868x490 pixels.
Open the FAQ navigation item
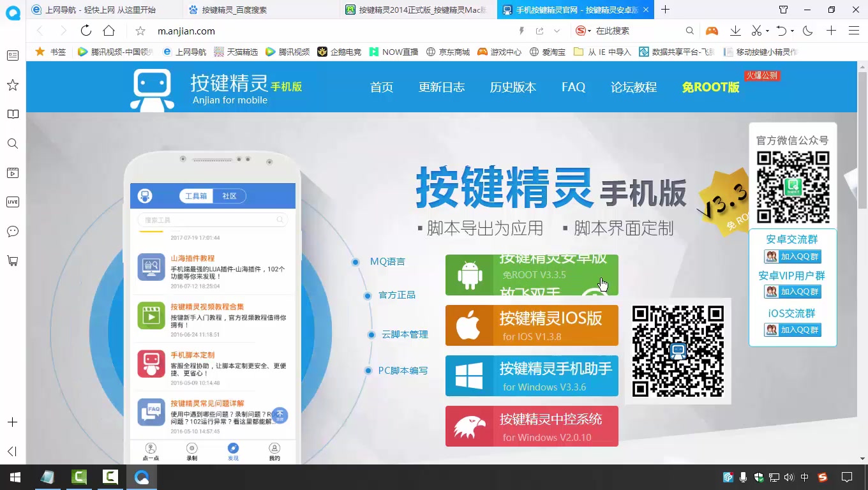click(573, 87)
